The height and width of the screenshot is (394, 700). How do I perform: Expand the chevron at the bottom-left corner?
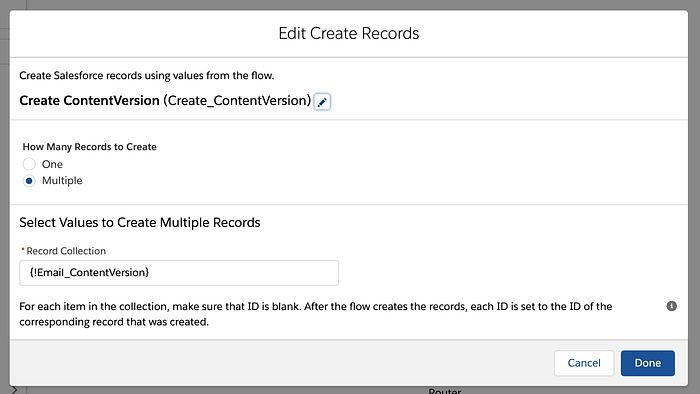click(x=14, y=390)
